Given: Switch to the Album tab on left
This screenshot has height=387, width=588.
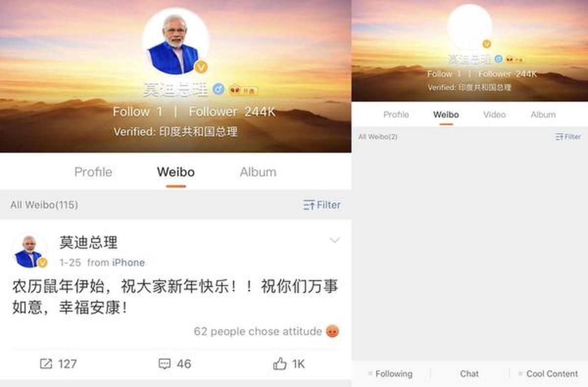Looking at the screenshot, I should tap(258, 172).
